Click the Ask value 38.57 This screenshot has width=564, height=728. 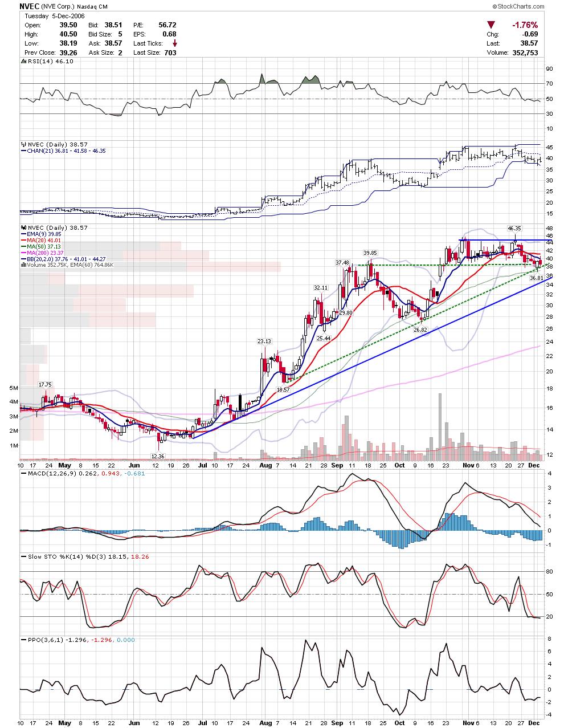tap(113, 43)
